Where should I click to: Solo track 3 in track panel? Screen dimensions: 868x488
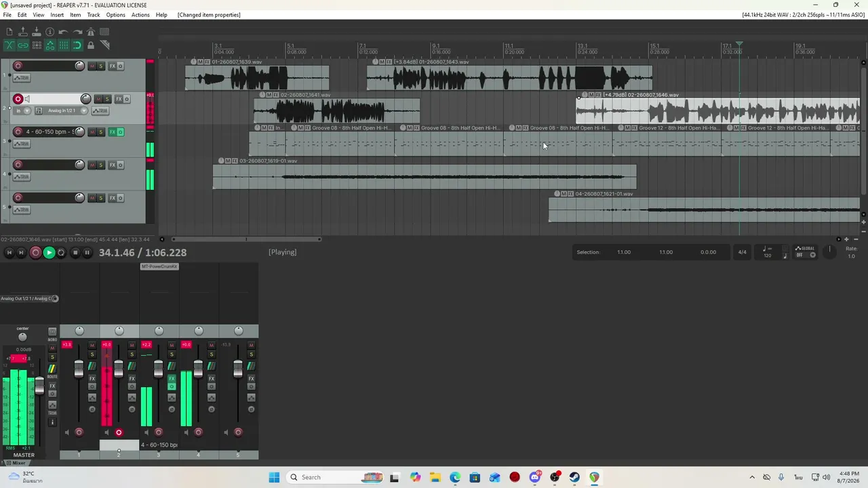[101, 131]
